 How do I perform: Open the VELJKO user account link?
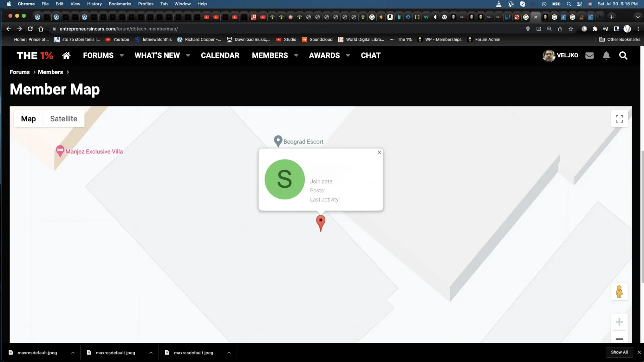[x=561, y=56]
